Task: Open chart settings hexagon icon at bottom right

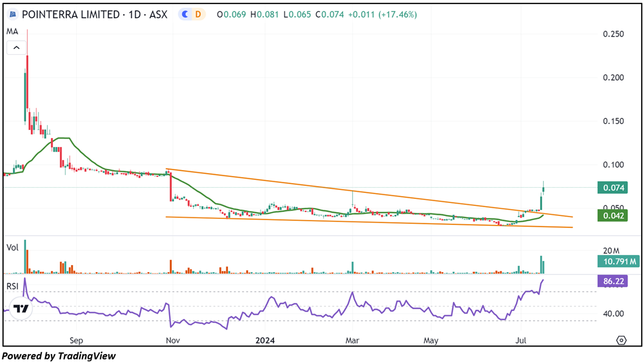Action: [x=622, y=340]
